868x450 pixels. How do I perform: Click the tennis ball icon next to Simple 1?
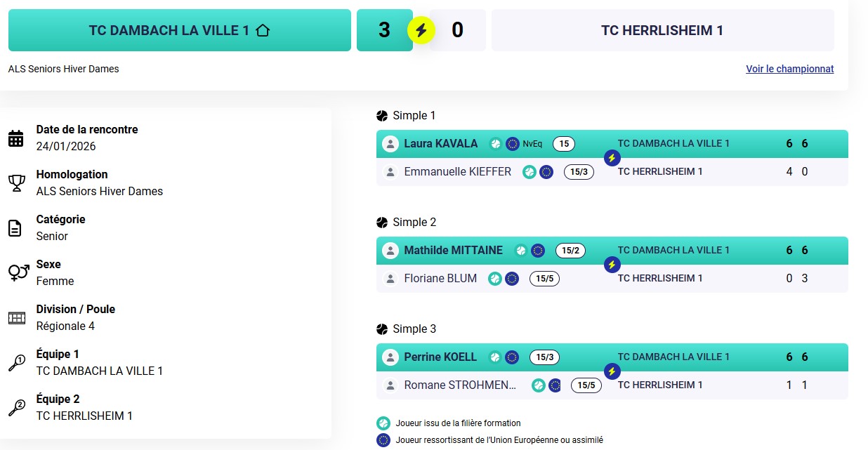coord(382,116)
